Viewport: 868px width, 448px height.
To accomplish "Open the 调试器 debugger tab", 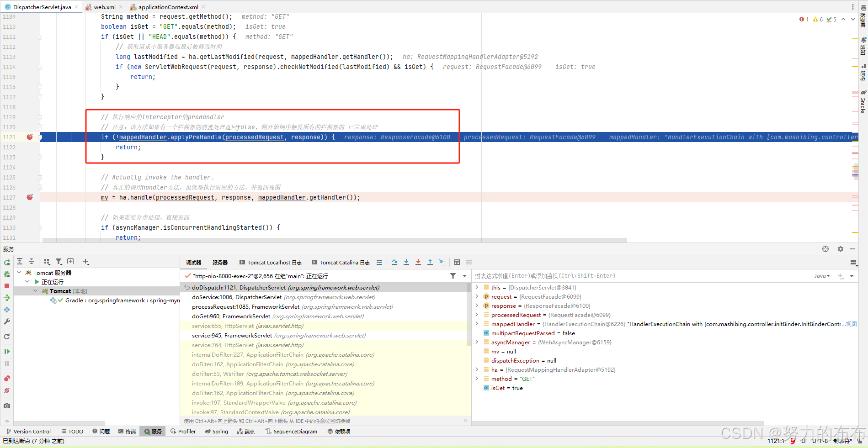I will click(x=193, y=263).
